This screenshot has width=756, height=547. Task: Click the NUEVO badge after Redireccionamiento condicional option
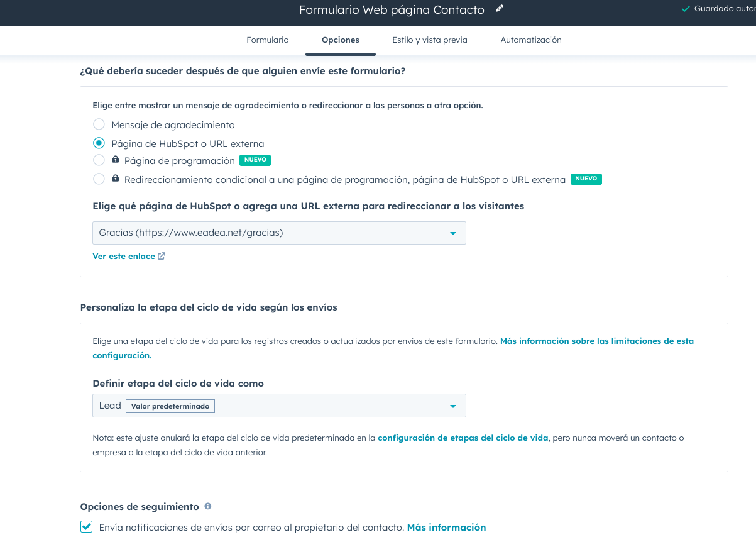(x=586, y=179)
